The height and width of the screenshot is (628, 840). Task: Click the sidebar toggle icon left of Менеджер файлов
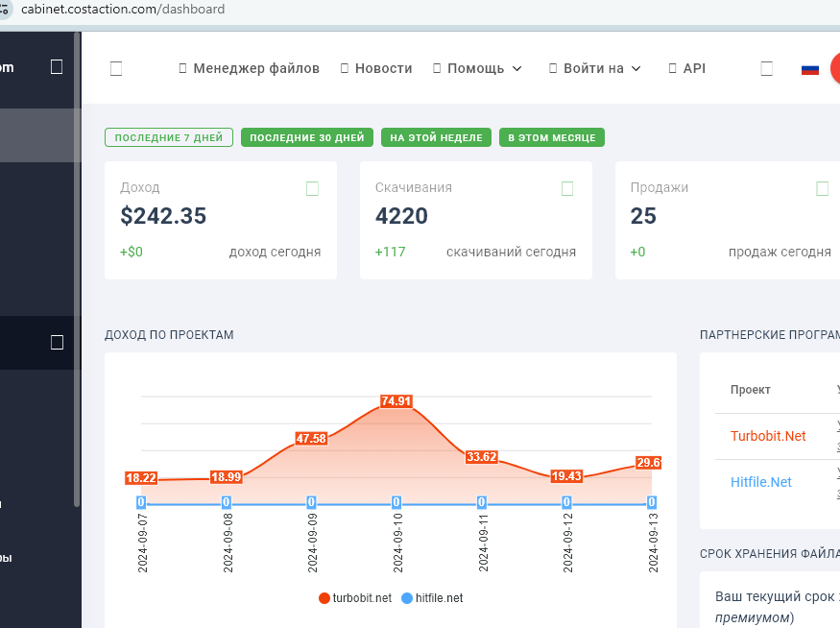point(116,68)
